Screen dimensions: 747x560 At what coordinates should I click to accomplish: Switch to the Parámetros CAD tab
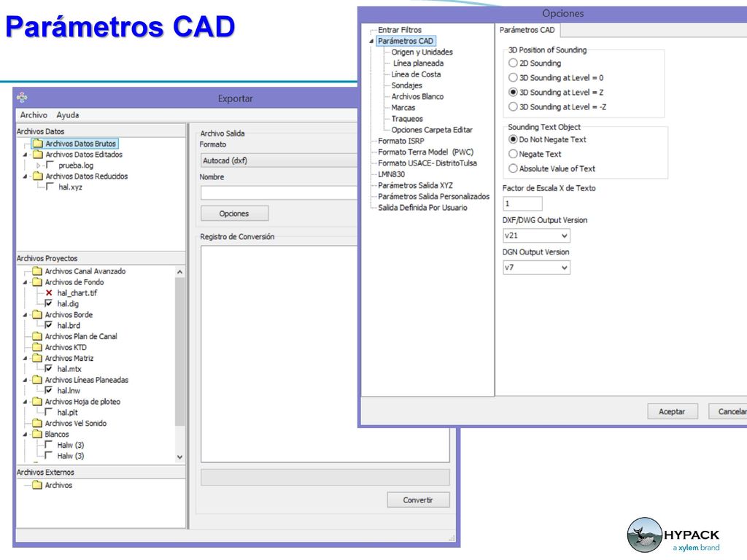[527, 30]
